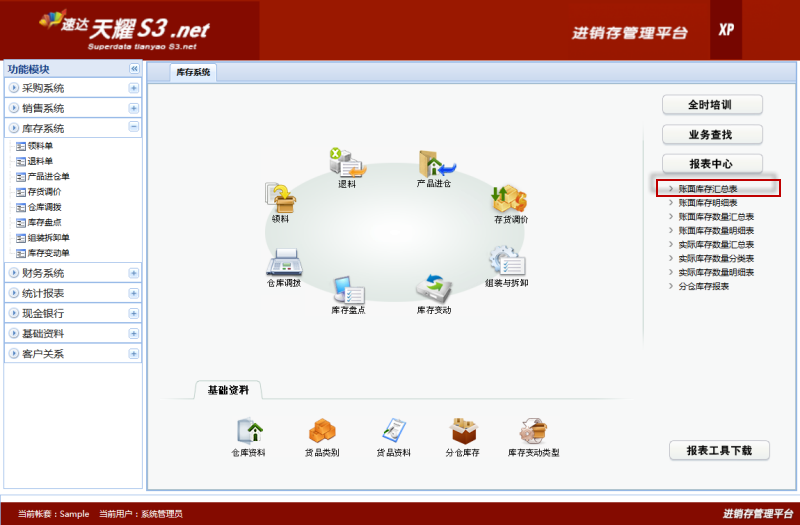The height and width of the screenshot is (525, 800).
Task: Click the 分仓库存 box icon
Action: coord(462,431)
